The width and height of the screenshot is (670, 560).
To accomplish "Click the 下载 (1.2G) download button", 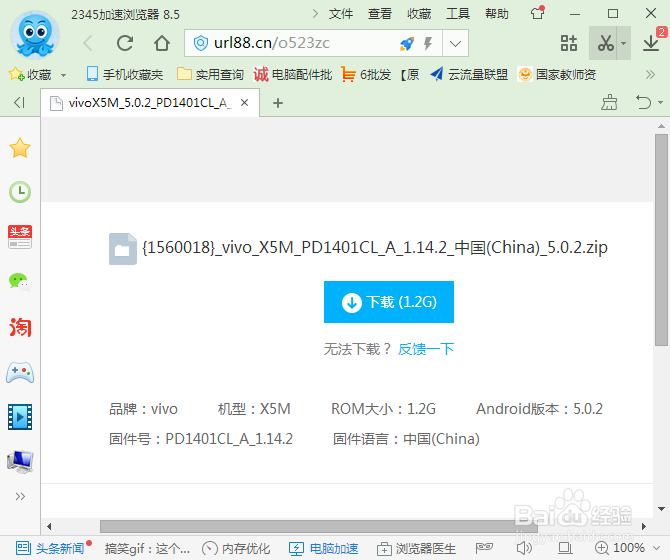I will 389,302.
